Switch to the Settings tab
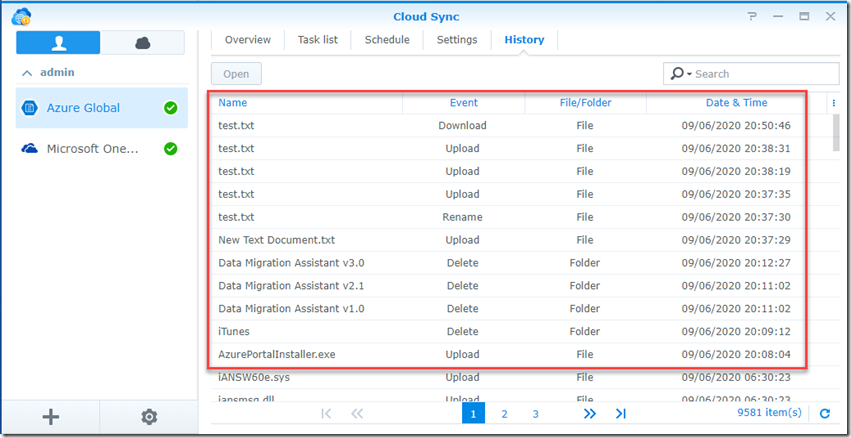 point(457,40)
